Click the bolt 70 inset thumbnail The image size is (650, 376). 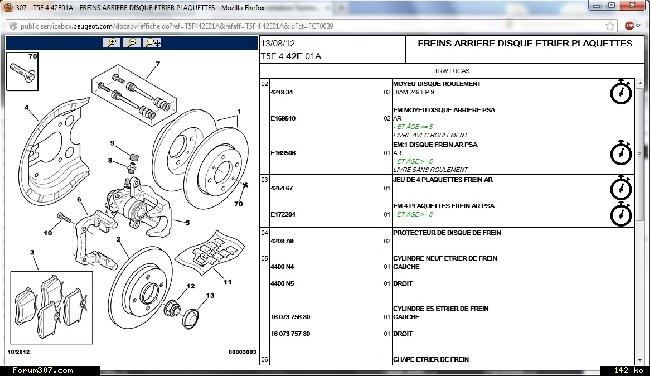pos(23,71)
